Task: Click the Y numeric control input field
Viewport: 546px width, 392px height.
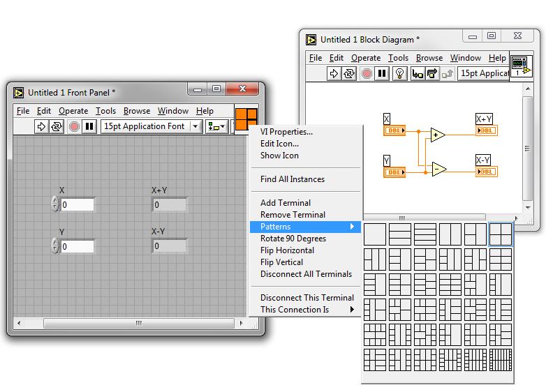Action: (x=77, y=247)
